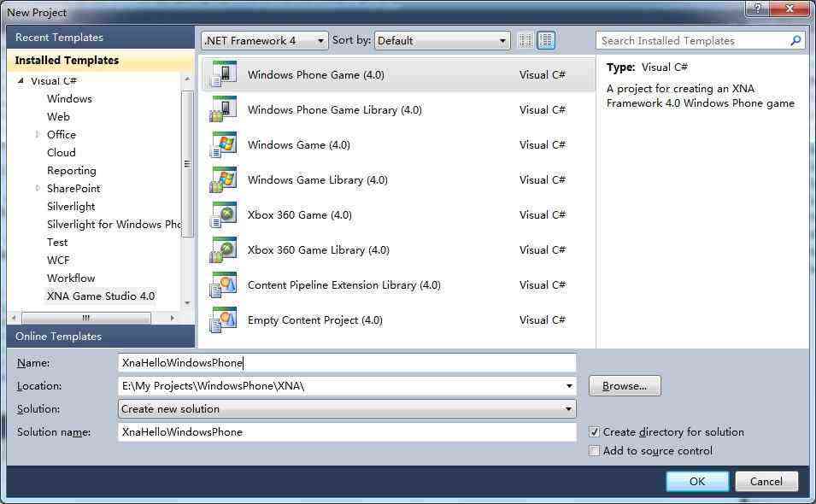Select XNA Game Studio 4.0 category

[x=101, y=296]
